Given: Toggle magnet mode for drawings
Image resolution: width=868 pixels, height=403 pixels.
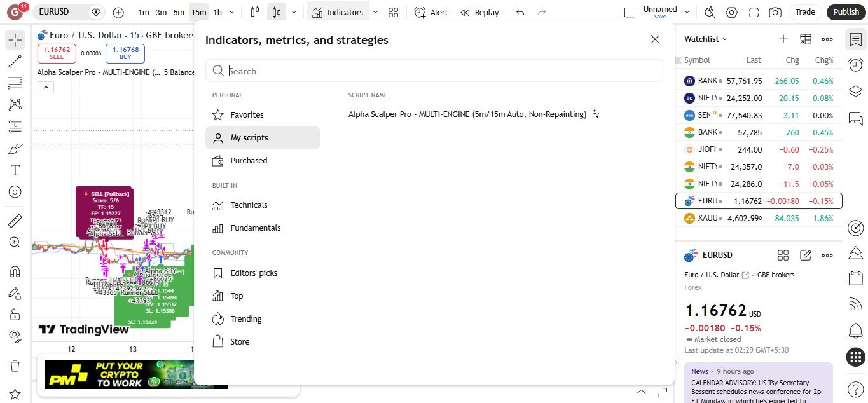Looking at the screenshot, I should coord(15,271).
